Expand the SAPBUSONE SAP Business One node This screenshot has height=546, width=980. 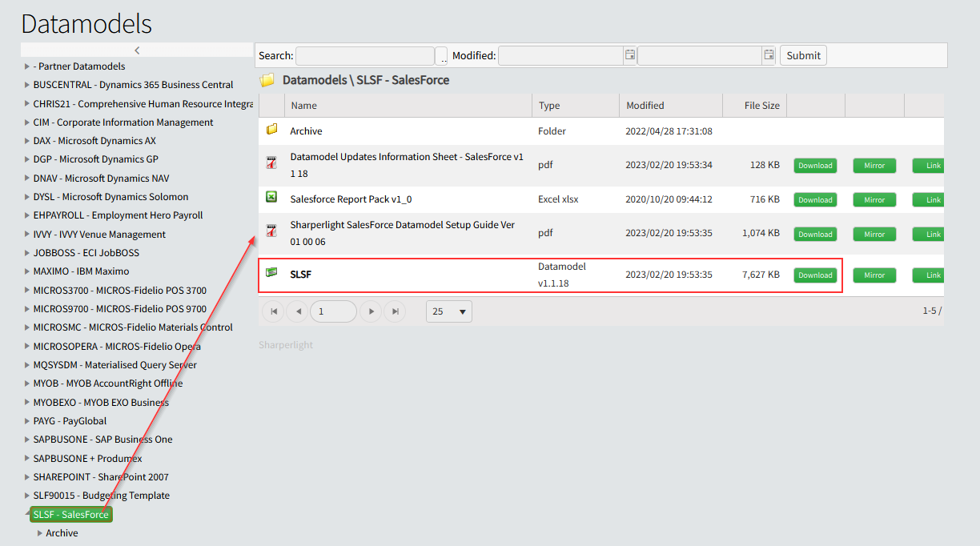tap(26, 440)
